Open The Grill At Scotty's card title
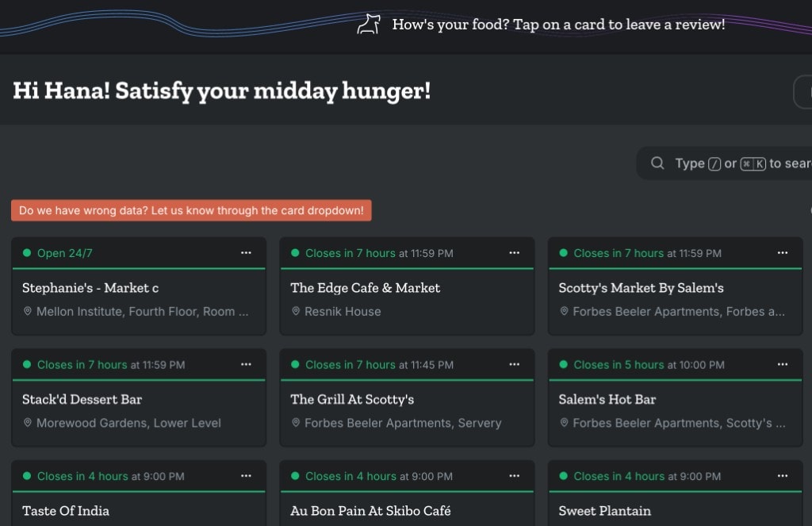 click(x=352, y=399)
